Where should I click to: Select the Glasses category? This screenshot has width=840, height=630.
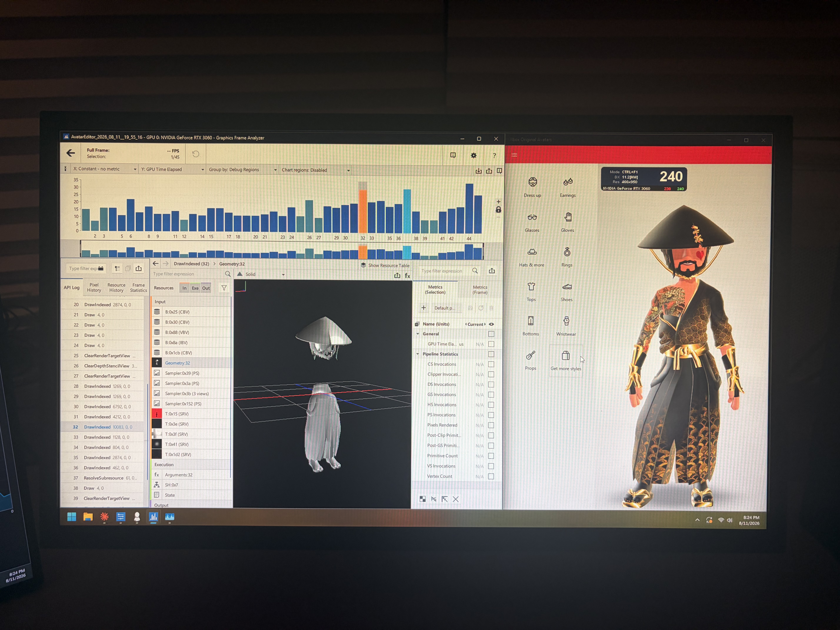(532, 222)
